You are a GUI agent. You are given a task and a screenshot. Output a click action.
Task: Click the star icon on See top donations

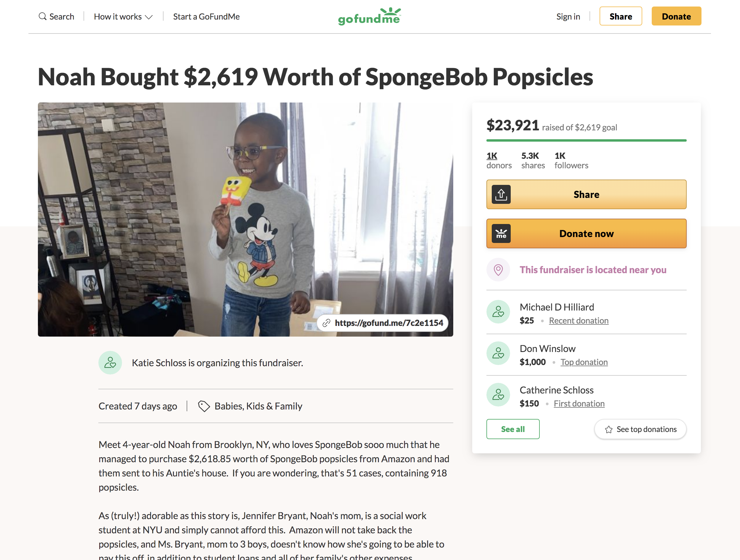(x=608, y=430)
